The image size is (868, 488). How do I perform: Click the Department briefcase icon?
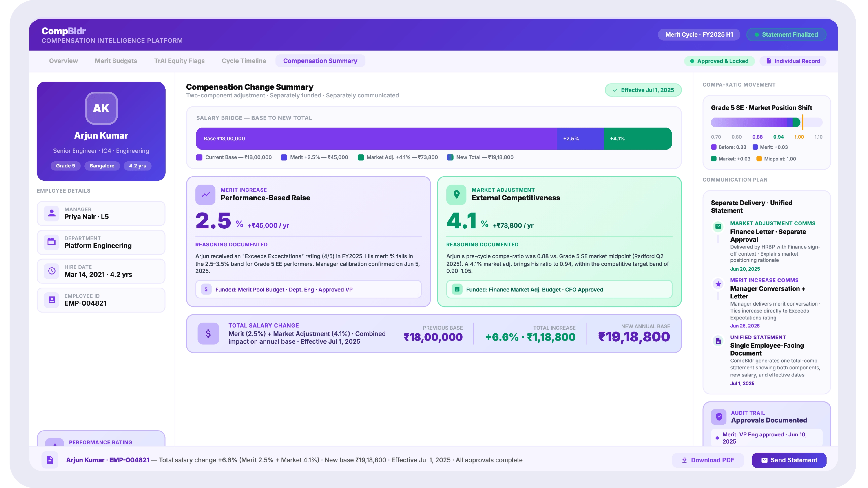pos(52,242)
